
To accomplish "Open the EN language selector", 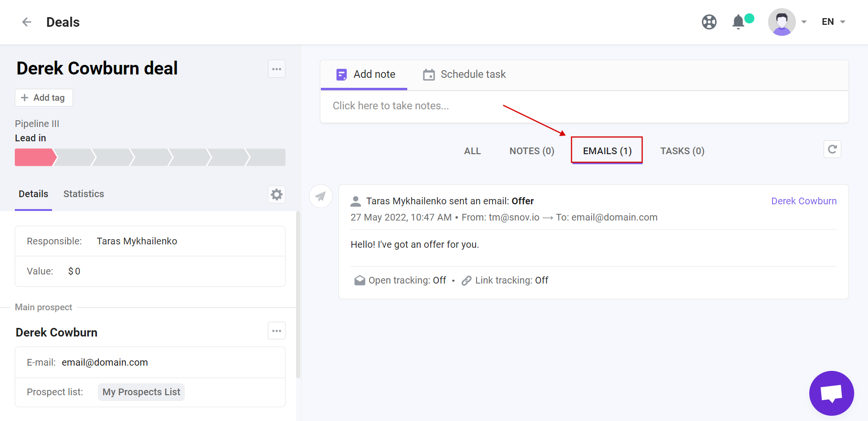I will [833, 22].
